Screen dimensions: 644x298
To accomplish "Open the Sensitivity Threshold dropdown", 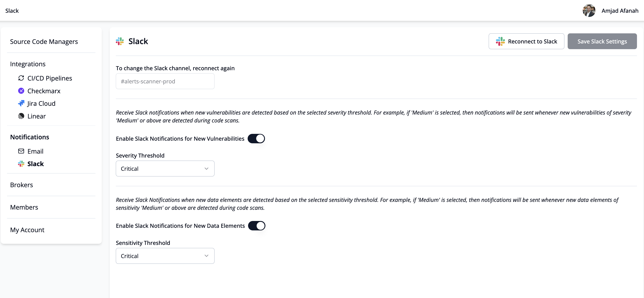I will pos(165,256).
